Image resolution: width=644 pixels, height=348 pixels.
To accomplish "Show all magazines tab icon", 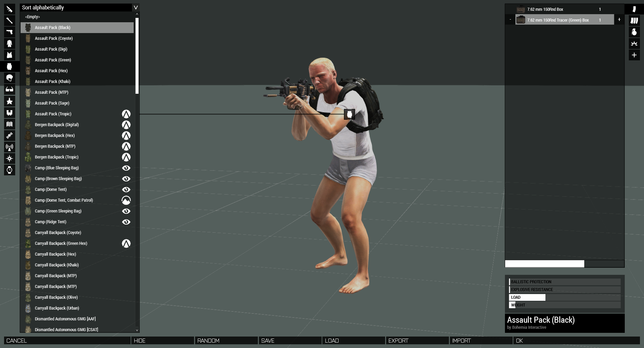I will [634, 21].
